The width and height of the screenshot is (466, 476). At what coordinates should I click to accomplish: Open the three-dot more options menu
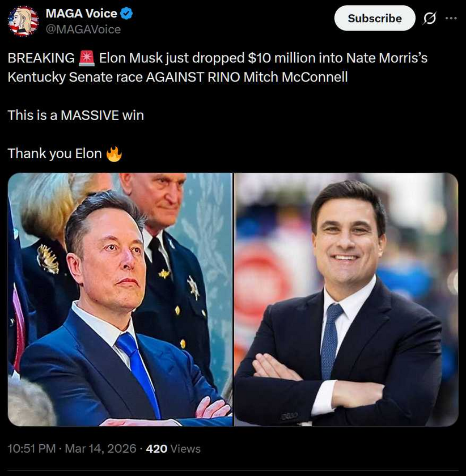point(451,18)
